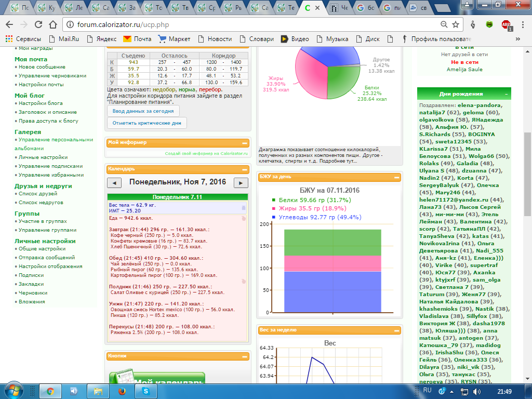The height and width of the screenshot is (399, 532).
Task: Click the page vertical scrollbar thumb
Action: 527,174
